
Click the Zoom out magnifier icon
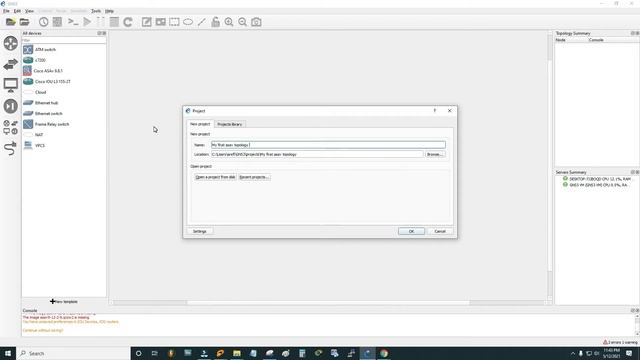pyautogui.click(x=242, y=22)
